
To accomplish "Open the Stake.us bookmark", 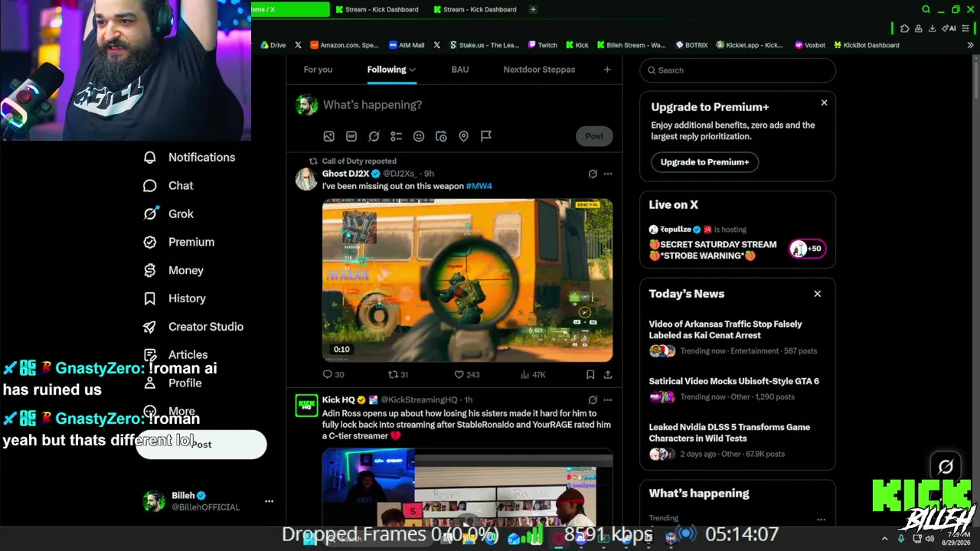I will tap(484, 45).
